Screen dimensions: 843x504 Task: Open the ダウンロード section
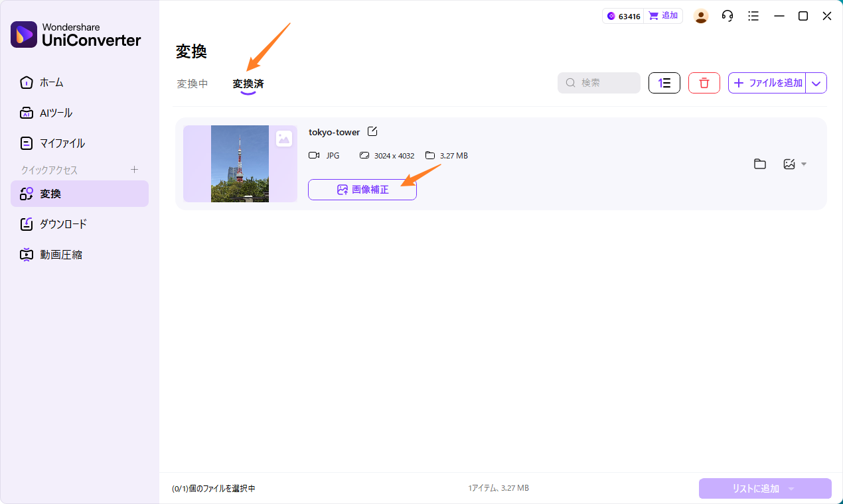62,223
